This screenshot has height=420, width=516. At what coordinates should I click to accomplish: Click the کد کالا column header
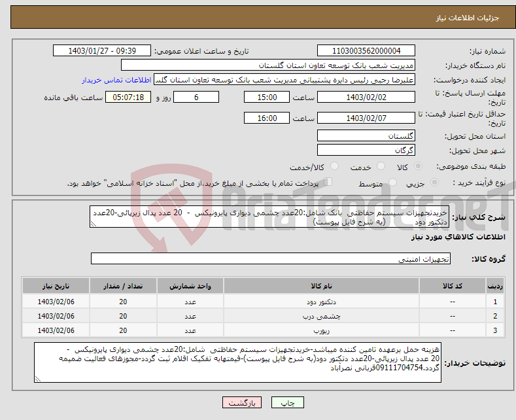pyautogui.click(x=453, y=286)
